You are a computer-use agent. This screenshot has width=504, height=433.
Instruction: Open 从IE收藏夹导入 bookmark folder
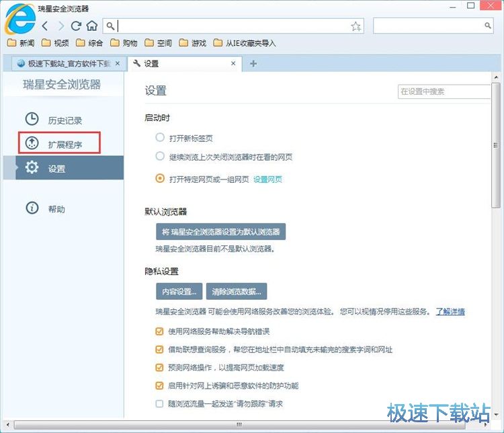coord(245,43)
